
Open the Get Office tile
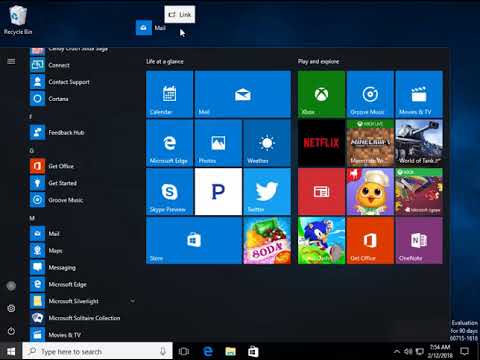(x=370, y=241)
